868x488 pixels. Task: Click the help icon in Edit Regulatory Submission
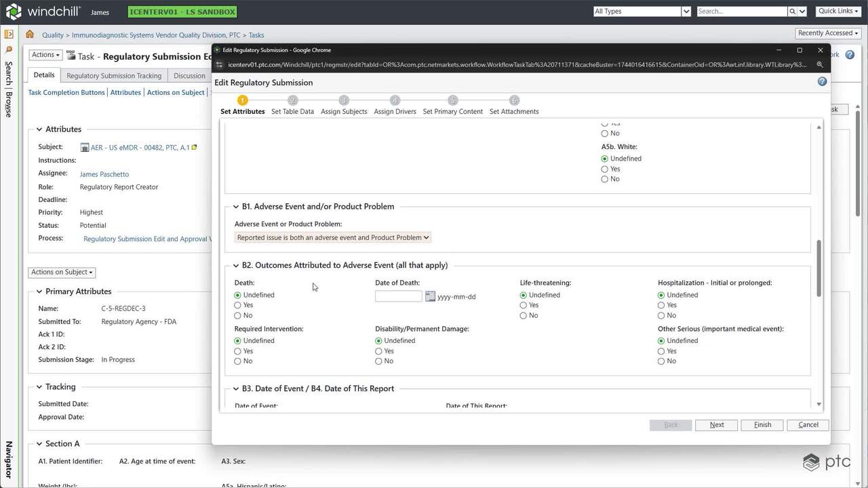822,82
